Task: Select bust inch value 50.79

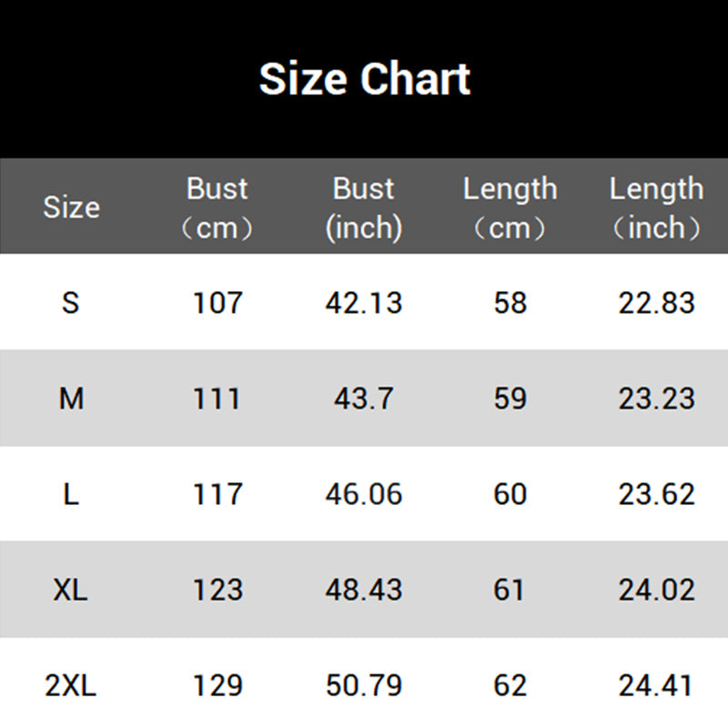Action: pos(364,685)
